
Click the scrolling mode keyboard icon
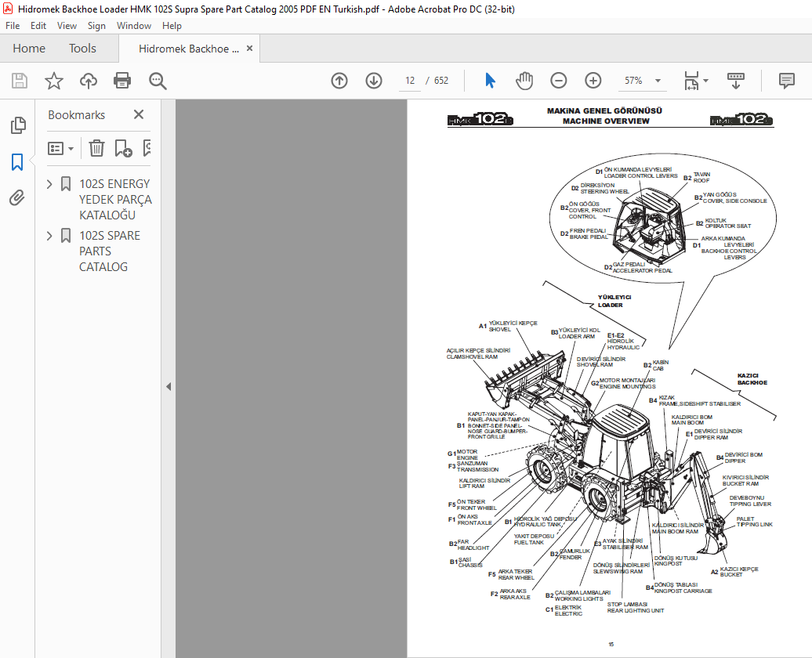[x=735, y=80]
